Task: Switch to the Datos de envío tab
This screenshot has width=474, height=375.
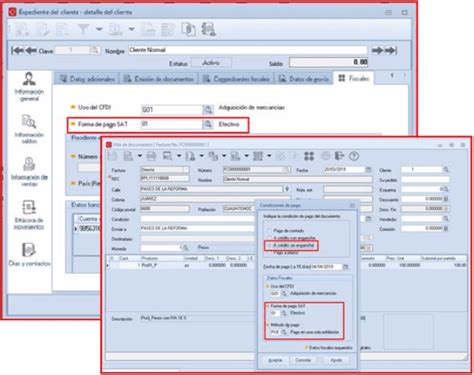Action: click(x=304, y=79)
